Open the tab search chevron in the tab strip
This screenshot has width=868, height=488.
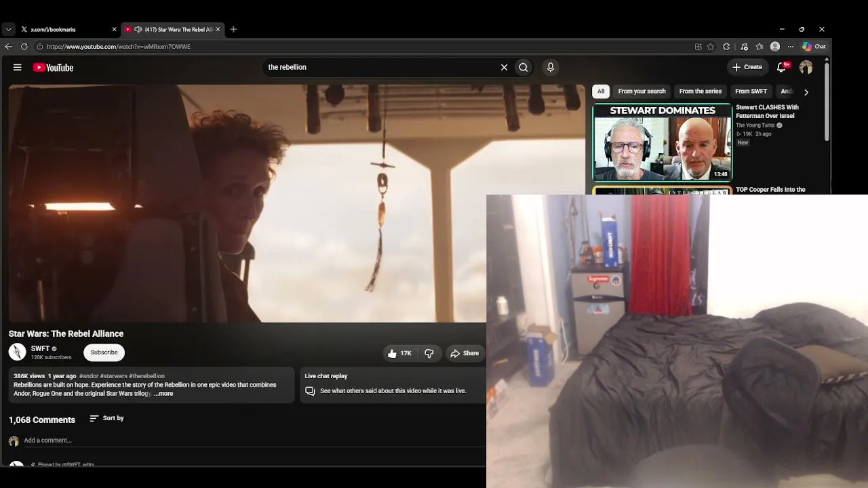pos(8,29)
